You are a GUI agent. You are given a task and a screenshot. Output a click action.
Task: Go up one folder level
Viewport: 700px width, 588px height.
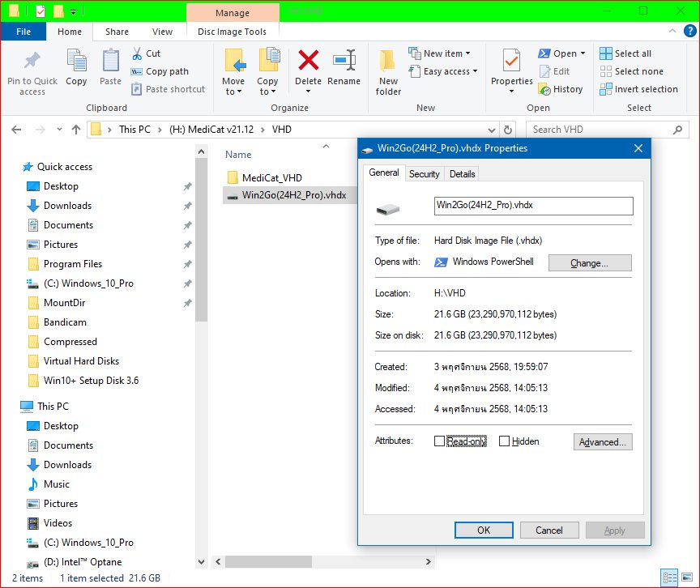click(x=76, y=130)
